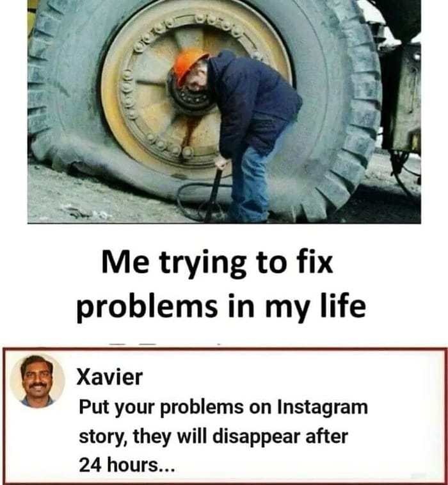Click the Xavier username
Screen dimensions: 448x485
click(109, 377)
